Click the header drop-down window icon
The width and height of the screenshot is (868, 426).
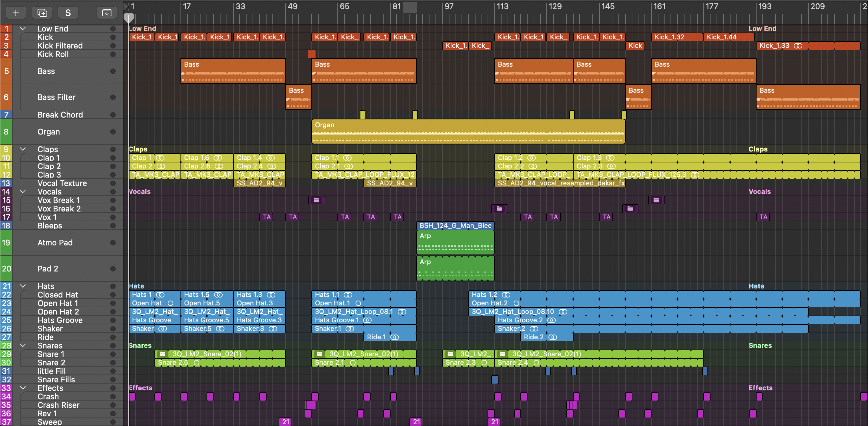point(107,13)
